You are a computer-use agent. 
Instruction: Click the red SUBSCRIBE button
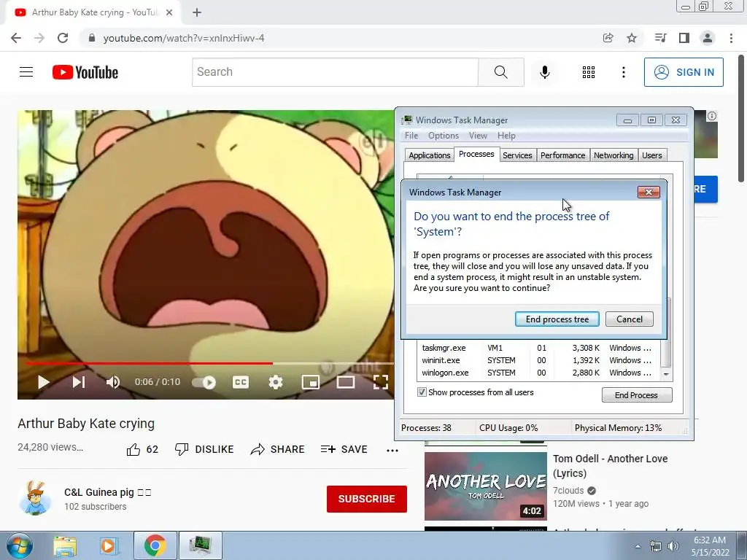[367, 499]
